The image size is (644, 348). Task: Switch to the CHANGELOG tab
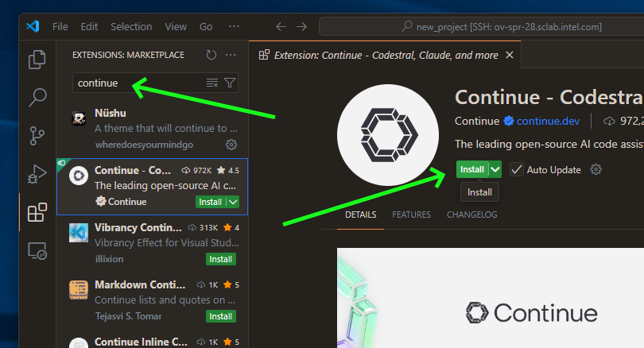pos(471,215)
